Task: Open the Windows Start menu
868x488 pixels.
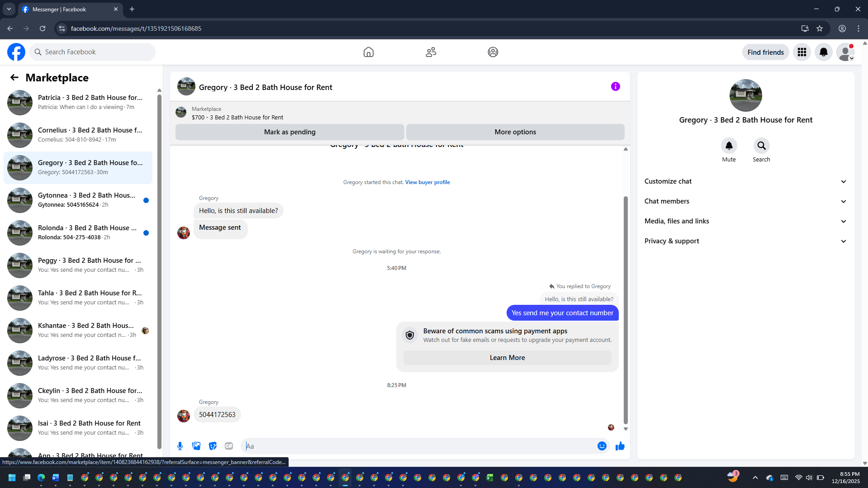Action: [x=12, y=478]
